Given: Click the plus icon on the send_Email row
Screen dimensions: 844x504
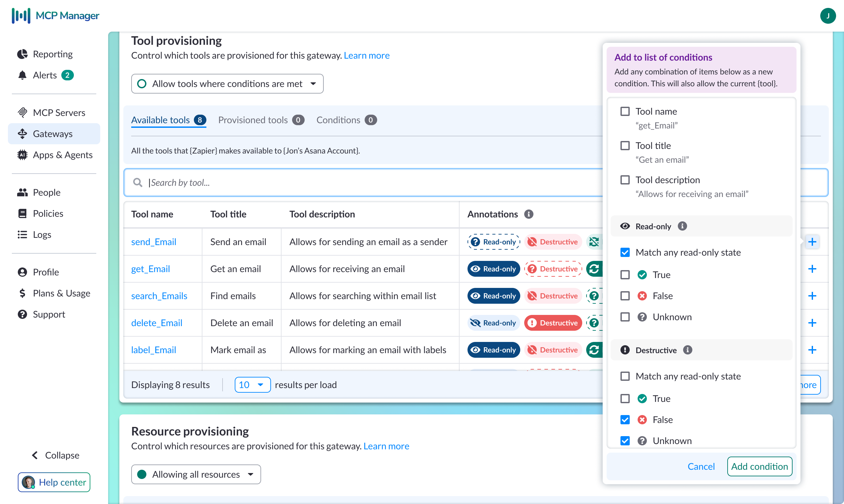Looking at the screenshot, I should pyautogui.click(x=813, y=241).
